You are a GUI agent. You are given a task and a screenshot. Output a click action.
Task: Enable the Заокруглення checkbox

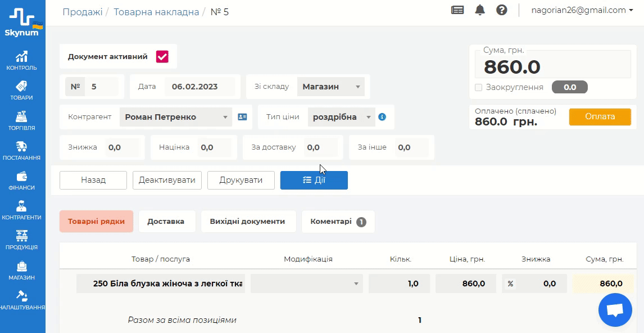pos(479,87)
